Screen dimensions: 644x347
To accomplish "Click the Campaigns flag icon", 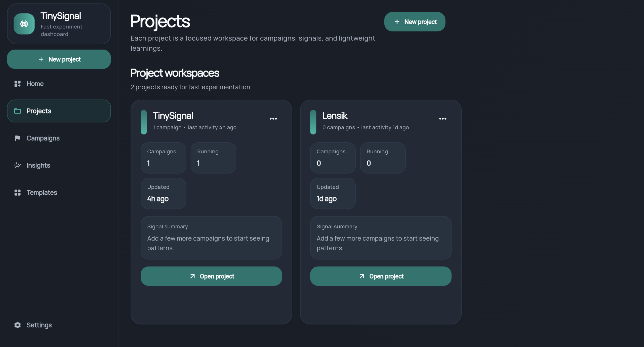I will pos(17,138).
